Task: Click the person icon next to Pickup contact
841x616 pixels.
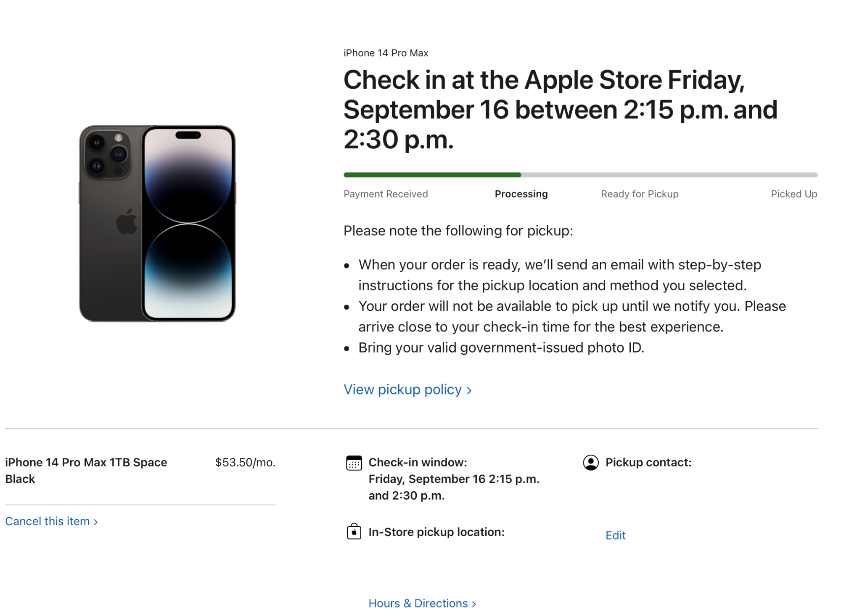Action: point(590,463)
